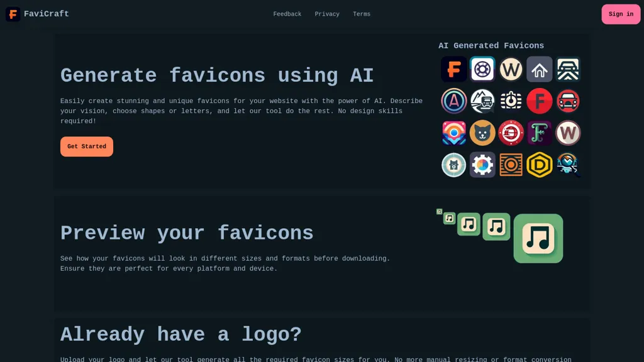This screenshot has height=362, width=644.
Task: Click the cream W circle favicon
Action: tap(511, 69)
